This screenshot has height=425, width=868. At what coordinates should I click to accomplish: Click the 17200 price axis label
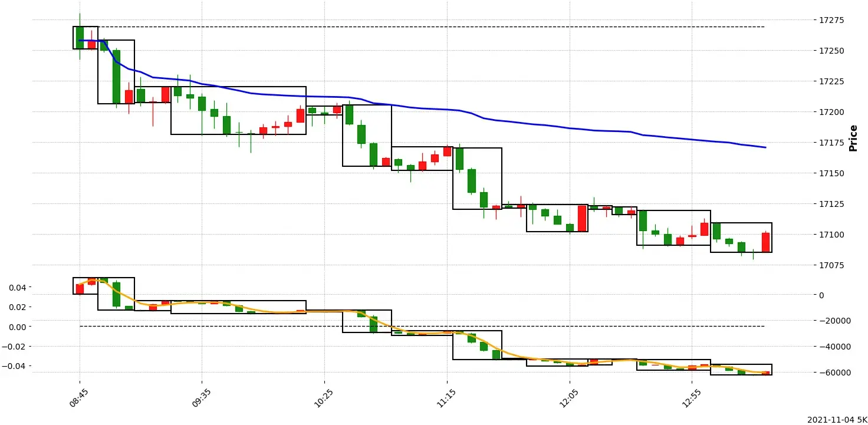[x=831, y=112]
